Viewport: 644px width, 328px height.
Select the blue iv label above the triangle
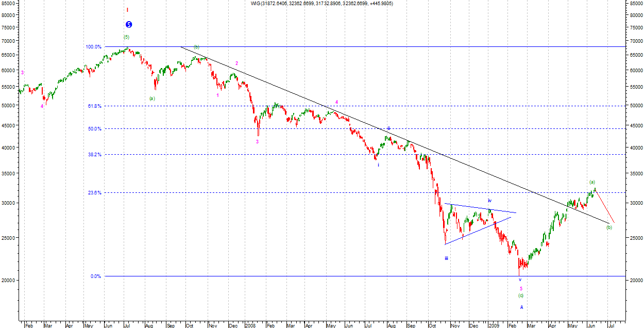pos(489,200)
